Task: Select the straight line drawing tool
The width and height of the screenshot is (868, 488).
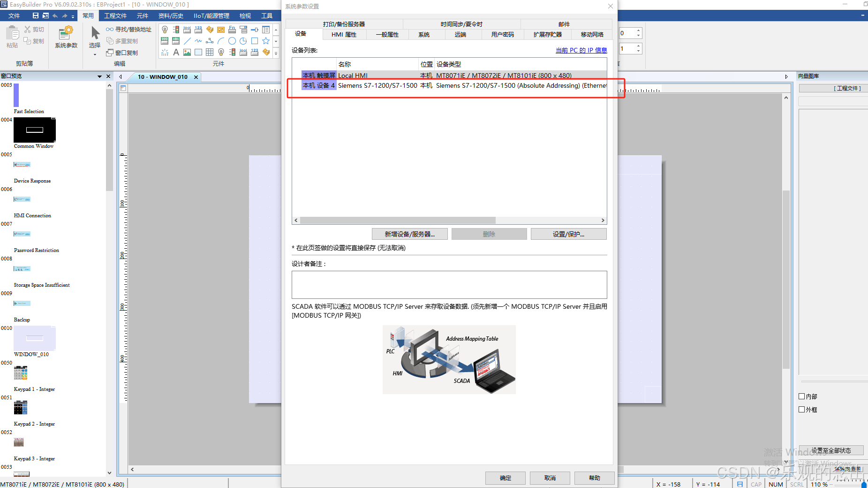Action: [x=187, y=41]
